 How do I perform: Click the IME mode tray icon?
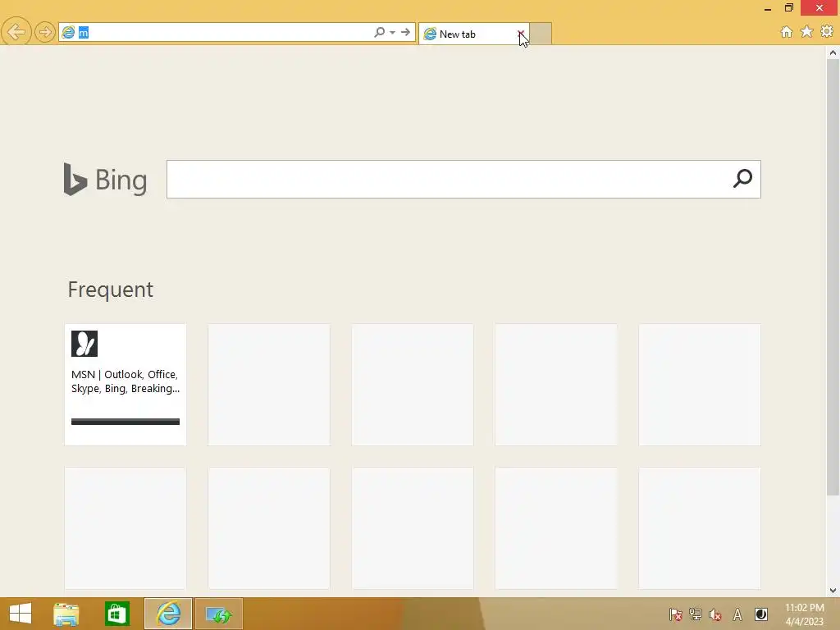coord(760,614)
